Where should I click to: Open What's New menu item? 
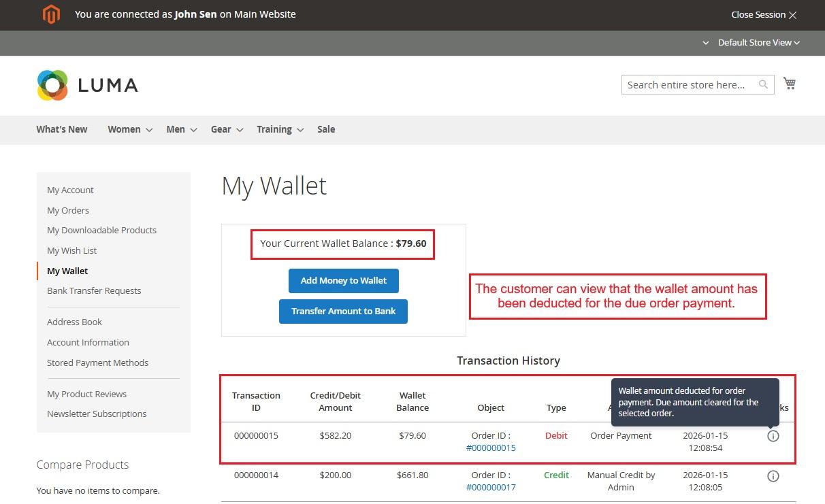[x=62, y=129]
